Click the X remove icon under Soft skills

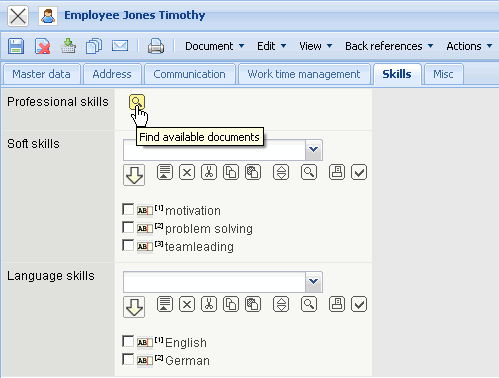[x=187, y=172]
